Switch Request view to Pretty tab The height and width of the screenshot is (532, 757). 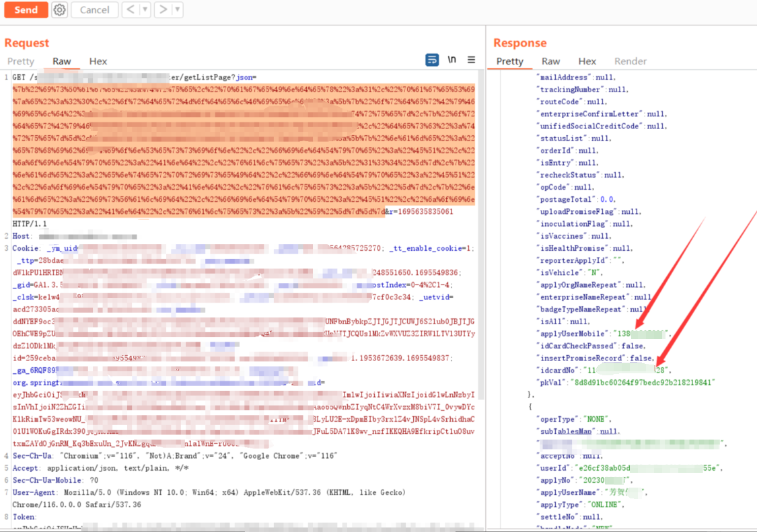(x=21, y=61)
